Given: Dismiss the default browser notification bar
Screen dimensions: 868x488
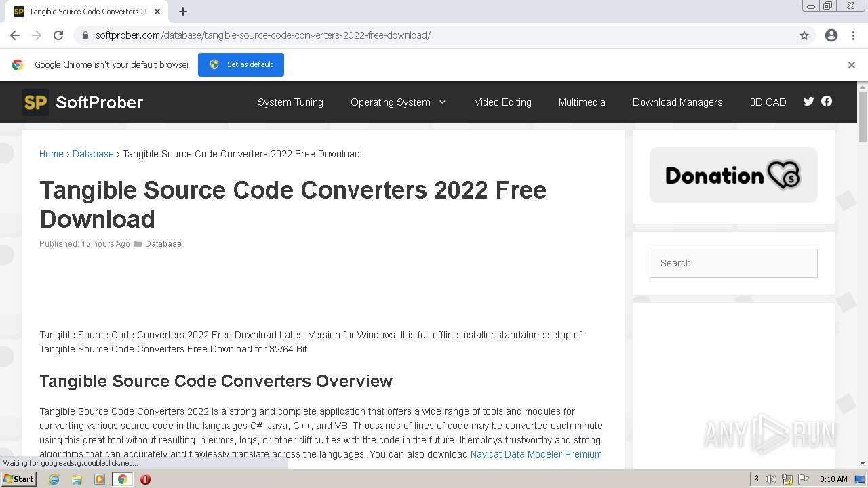Looking at the screenshot, I should point(852,65).
